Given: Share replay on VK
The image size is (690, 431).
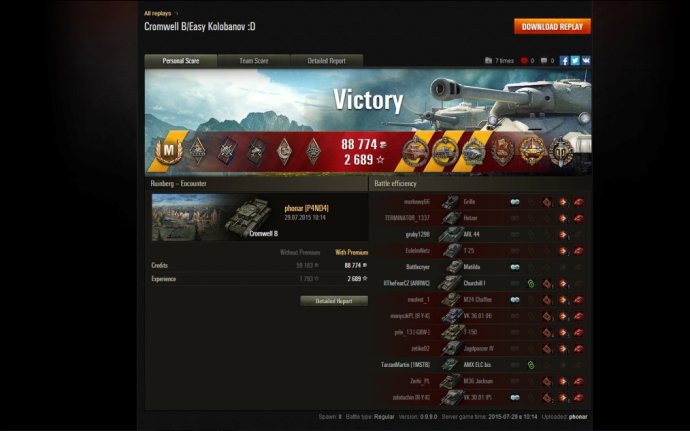Looking at the screenshot, I should tap(586, 61).
